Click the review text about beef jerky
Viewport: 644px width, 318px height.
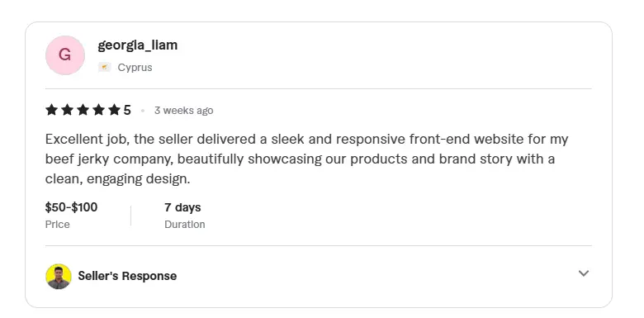[306, 159]
